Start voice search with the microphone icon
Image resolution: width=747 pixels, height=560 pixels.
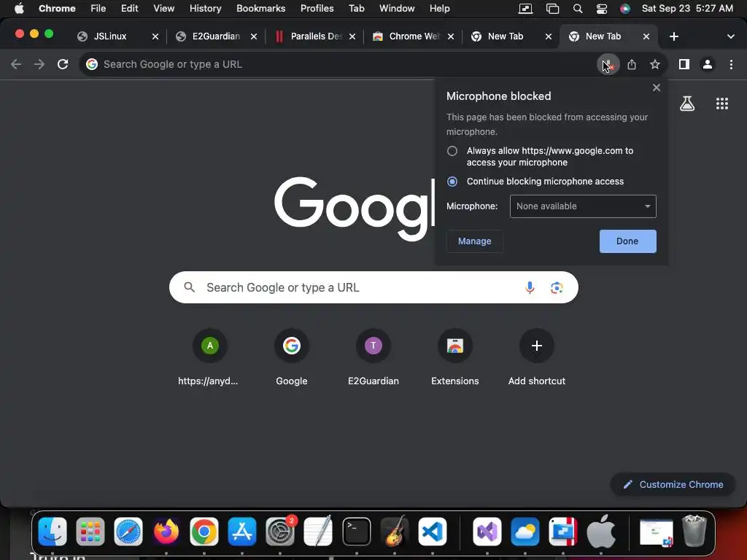point(530,287)
